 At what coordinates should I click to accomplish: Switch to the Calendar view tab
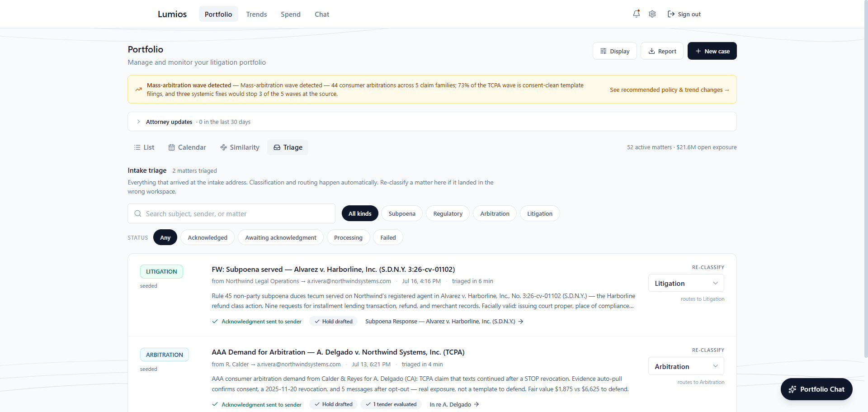[187, 147]
